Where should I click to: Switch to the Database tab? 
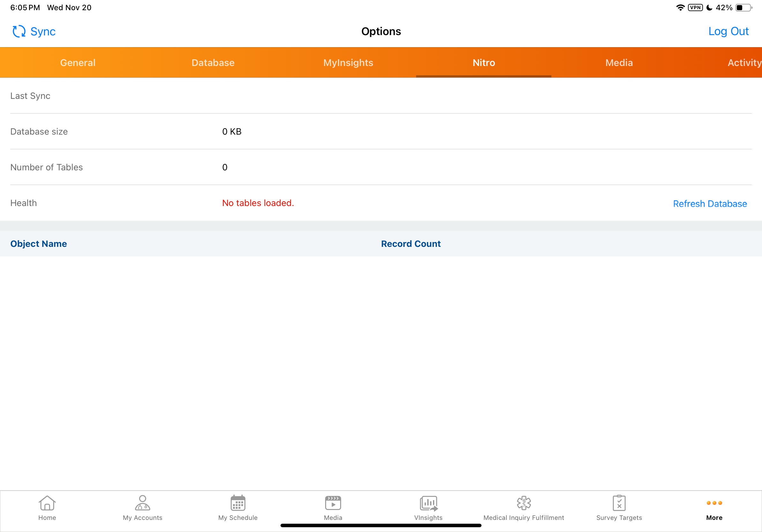(213, 63)
